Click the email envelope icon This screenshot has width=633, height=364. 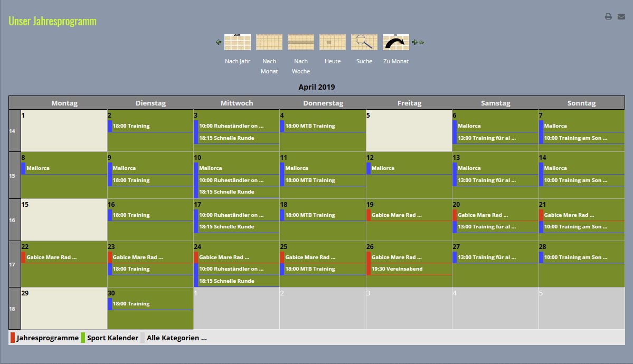(x=621, y=16)
